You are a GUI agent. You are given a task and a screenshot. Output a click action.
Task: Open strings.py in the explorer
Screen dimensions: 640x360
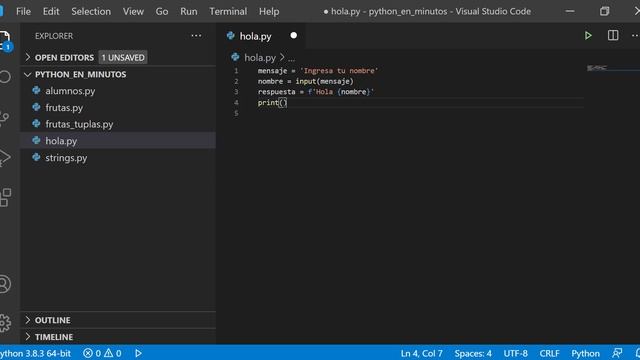(118, 158)
